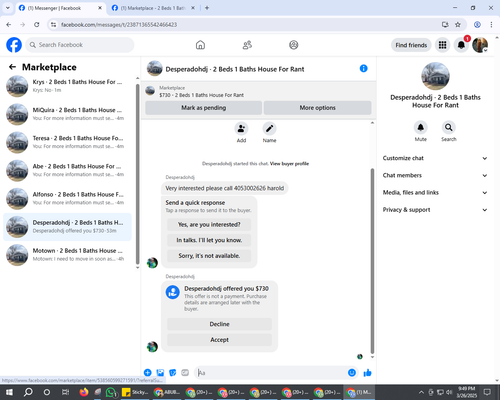The image size is (500, 400).
Task: Bookmark this page with star icon
Action: tap(458, 24)
